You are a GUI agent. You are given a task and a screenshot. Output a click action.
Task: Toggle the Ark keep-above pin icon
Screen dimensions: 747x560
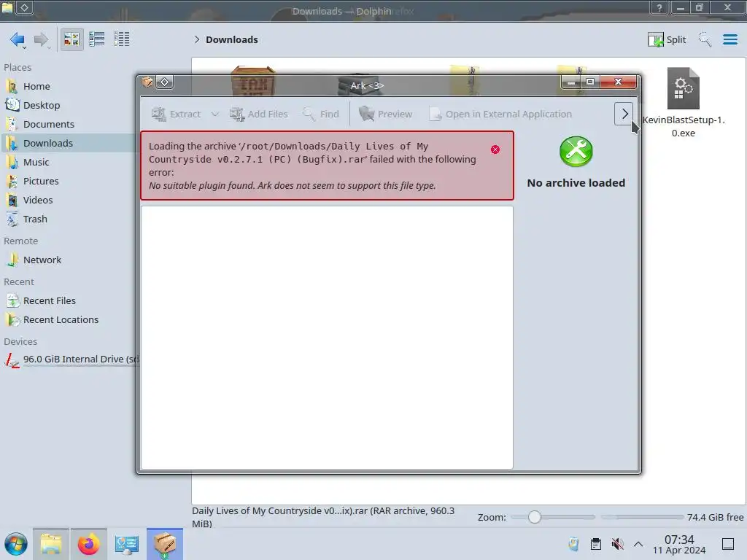pos(165,82)
